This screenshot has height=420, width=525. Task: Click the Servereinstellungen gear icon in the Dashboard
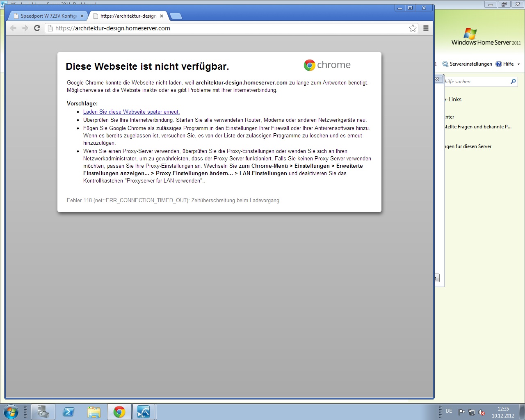[x=445, y=64]
